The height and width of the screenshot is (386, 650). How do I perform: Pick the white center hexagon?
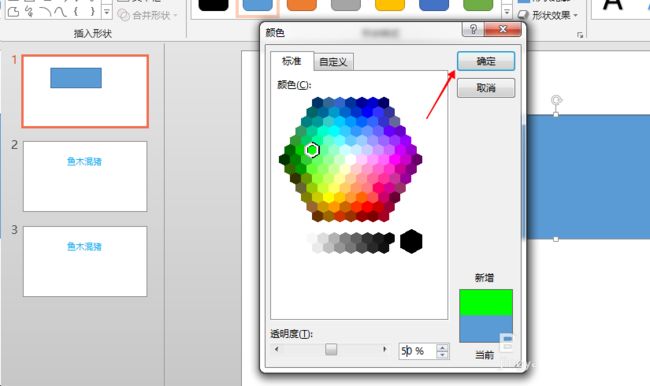(350, 159)
